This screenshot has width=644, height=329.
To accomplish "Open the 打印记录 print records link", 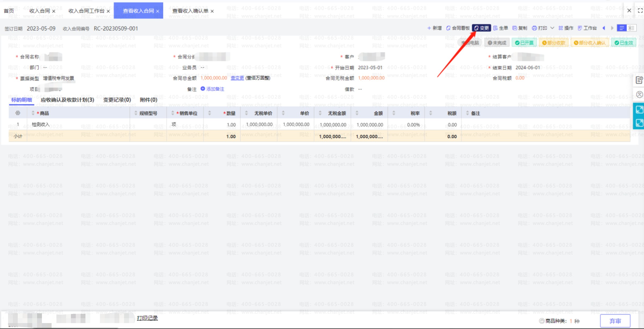I will pyautogui.click(x=147, y=318).
